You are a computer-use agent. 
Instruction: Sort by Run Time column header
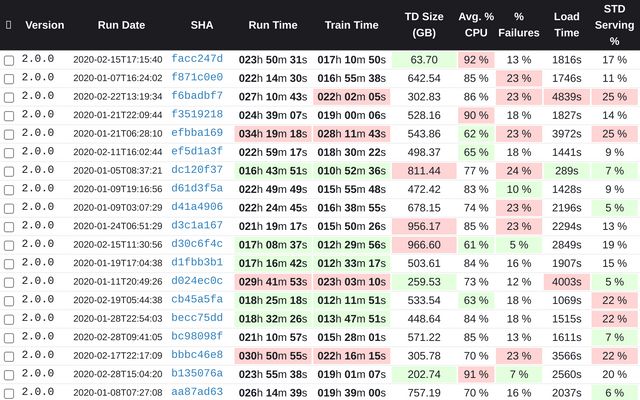(x=272, y=25)
